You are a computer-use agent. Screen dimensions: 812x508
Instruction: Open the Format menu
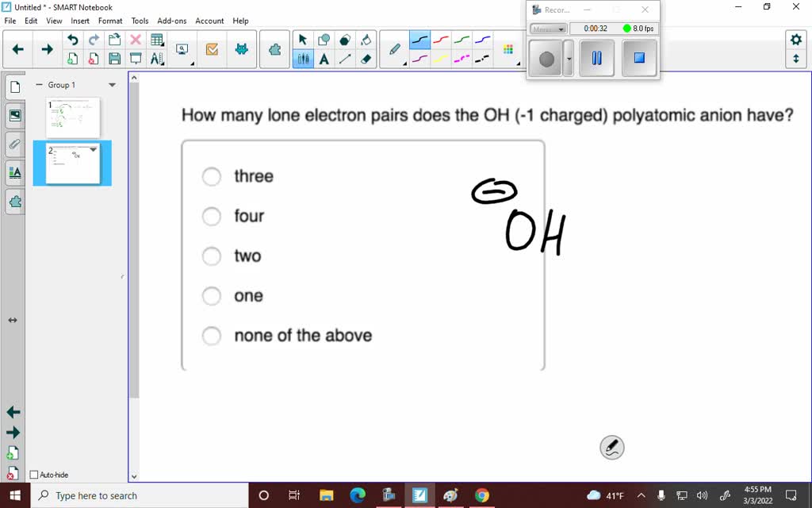click(110, 21)
